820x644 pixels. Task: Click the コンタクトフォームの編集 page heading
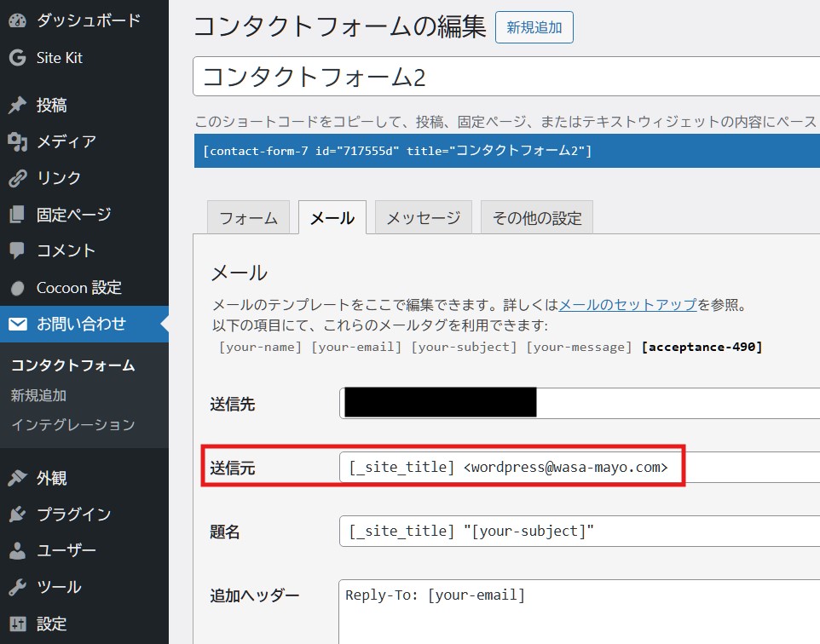tap(340, 26)
